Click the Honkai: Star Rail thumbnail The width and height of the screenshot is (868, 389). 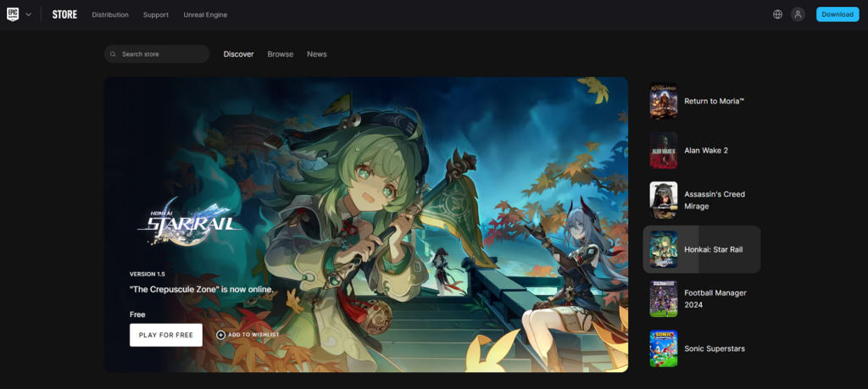(x=663, y=249)
